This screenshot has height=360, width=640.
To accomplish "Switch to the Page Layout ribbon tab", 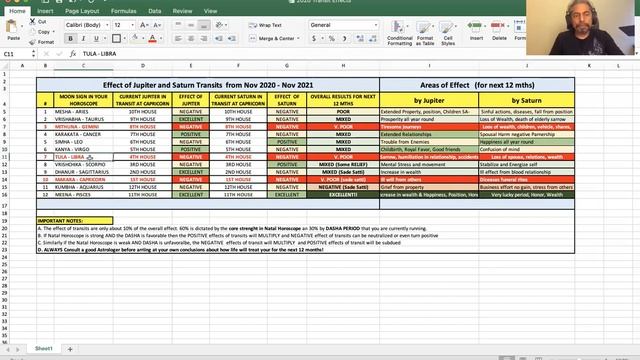I will [82, 11].
